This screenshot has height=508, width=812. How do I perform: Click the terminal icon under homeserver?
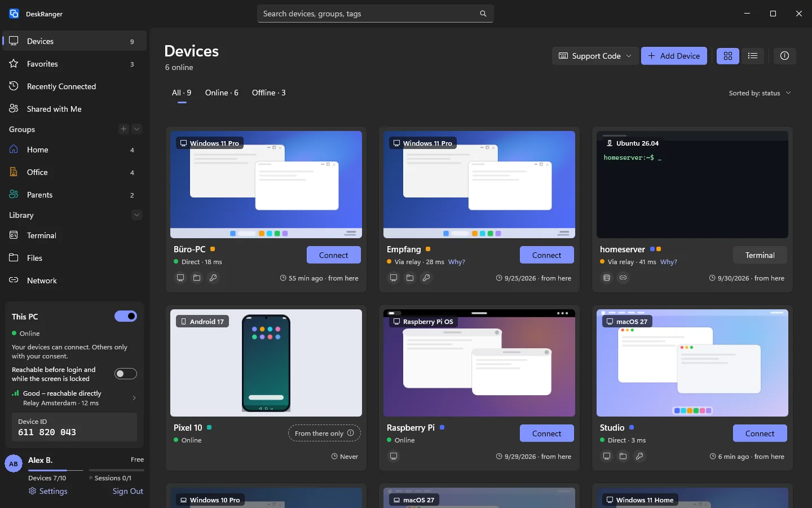(607, 278)
